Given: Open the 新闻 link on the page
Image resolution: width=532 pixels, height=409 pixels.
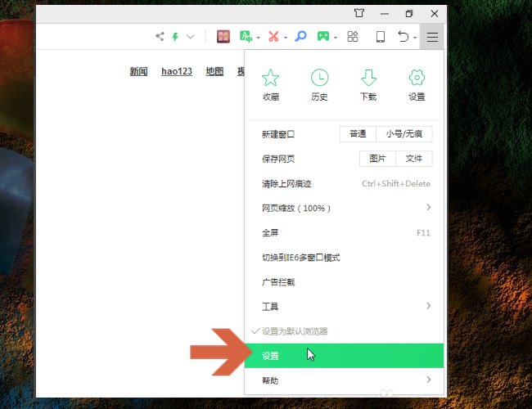Looking at the screenshot, I should point(138,71).
